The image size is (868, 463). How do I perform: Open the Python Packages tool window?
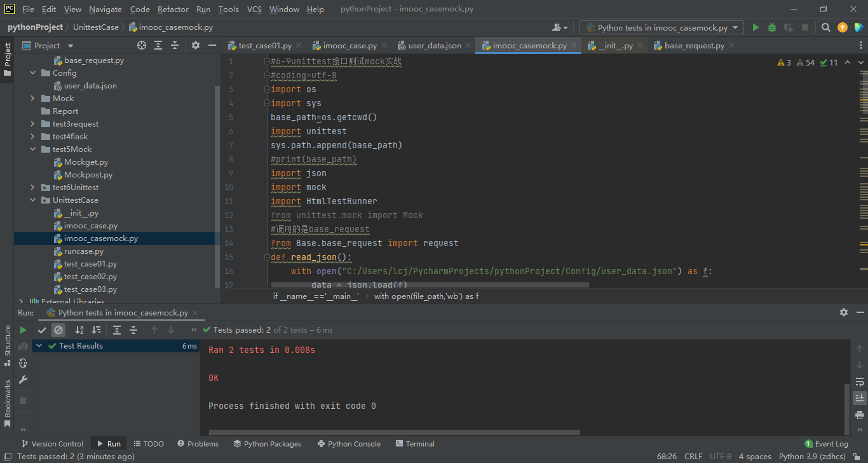(x=267, y=444)
